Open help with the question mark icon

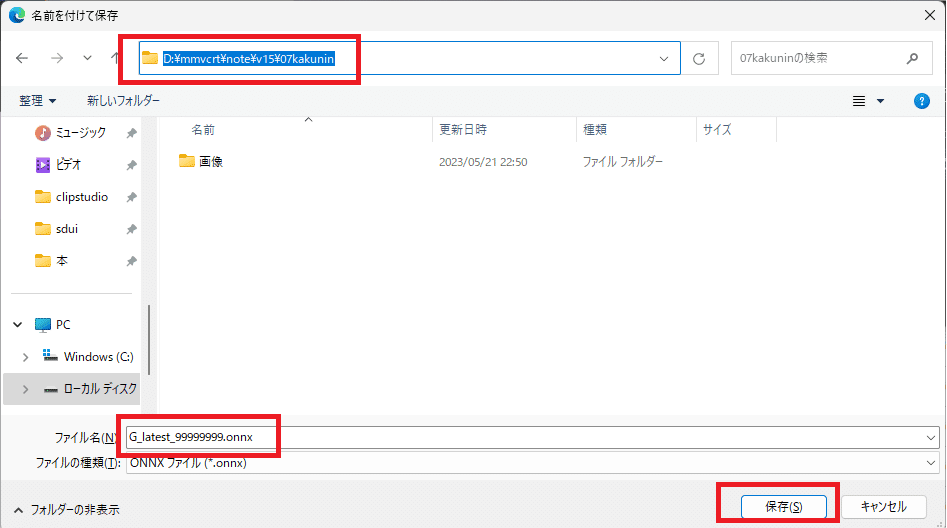click(922, 101)
